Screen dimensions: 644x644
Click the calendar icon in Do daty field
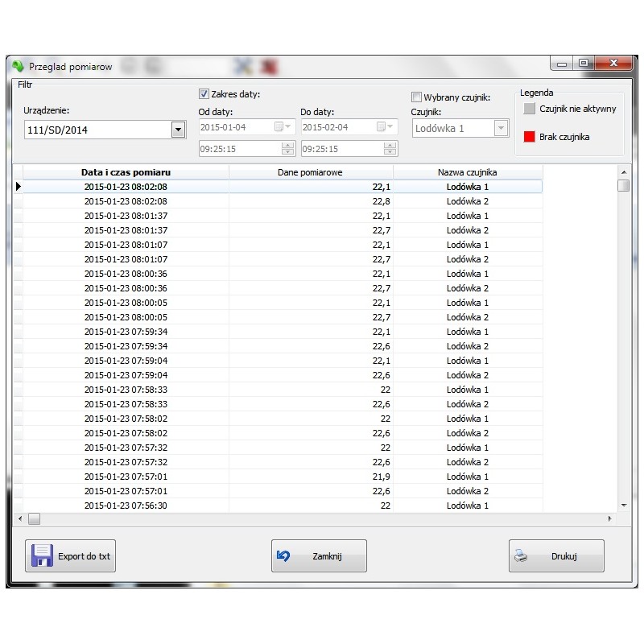[x=381, y=126]
